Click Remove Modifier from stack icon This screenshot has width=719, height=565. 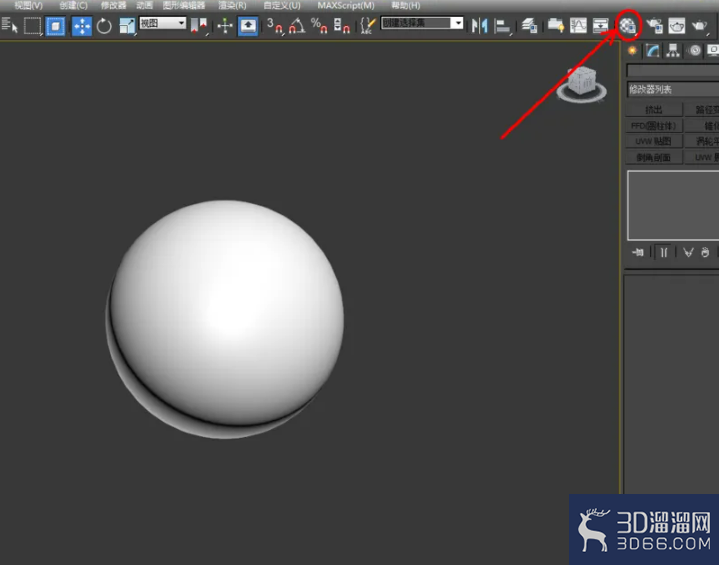click(x=705, y=252)
